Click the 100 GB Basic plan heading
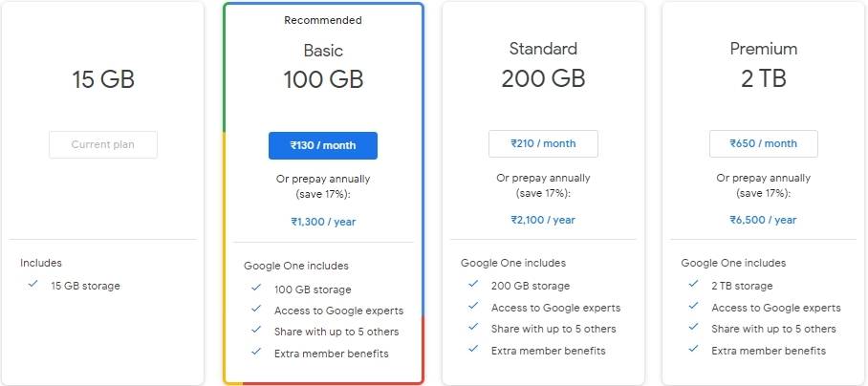Viewport: 868px width, 386px height. click(323, 80)
